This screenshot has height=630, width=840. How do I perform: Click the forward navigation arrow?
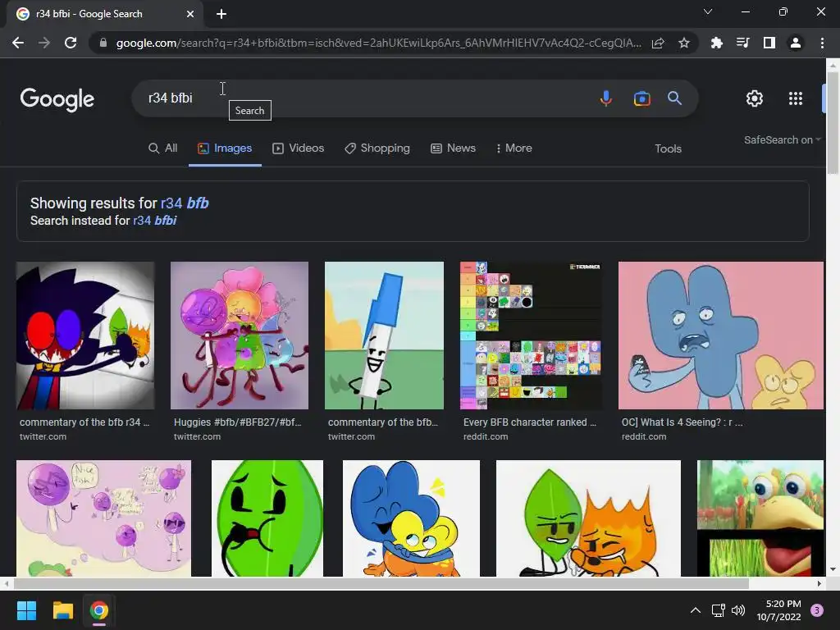point(44,43)
